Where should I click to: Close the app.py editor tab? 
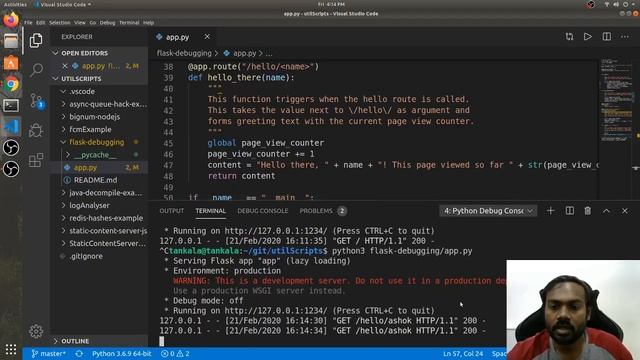pos(207,37)
